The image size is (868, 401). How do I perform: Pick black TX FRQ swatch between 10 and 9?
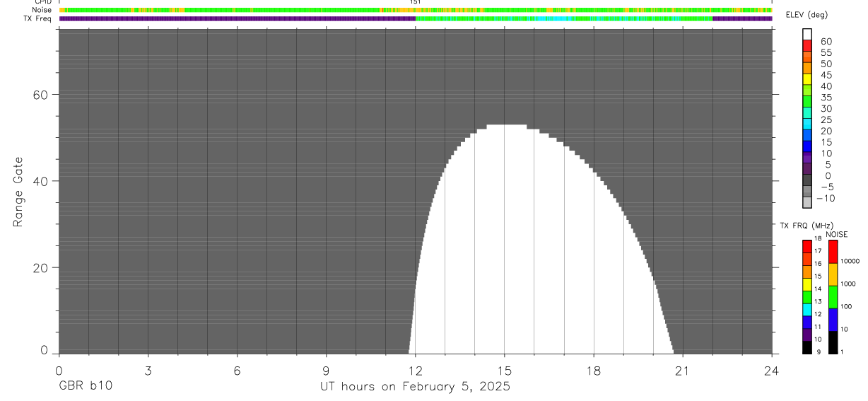(807, 346)
